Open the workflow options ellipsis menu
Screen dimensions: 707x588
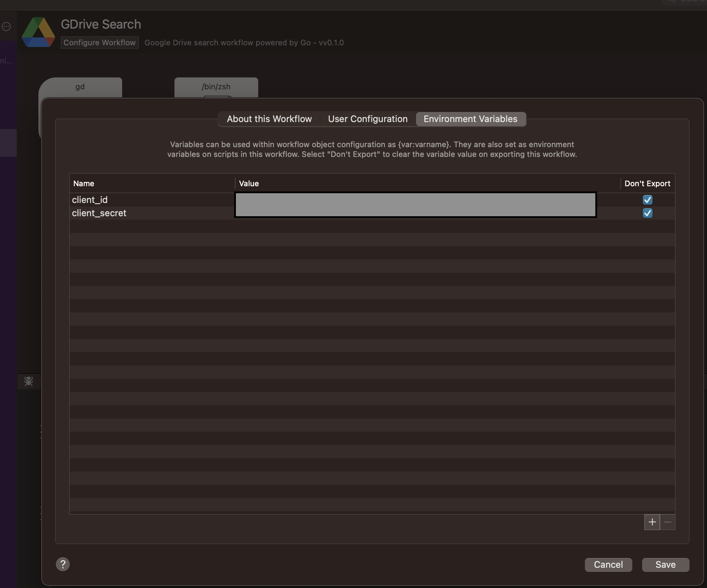[x=7, y=27]
